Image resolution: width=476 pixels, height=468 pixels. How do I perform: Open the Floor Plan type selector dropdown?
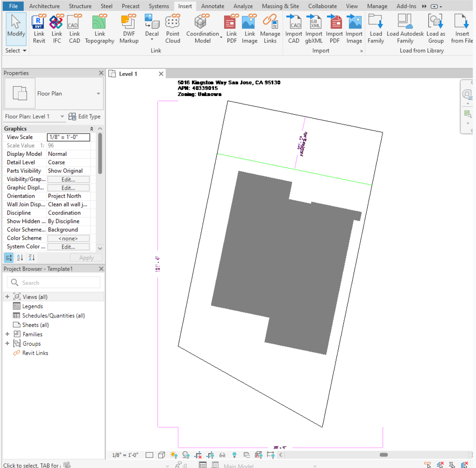click(x=98, y=94)
